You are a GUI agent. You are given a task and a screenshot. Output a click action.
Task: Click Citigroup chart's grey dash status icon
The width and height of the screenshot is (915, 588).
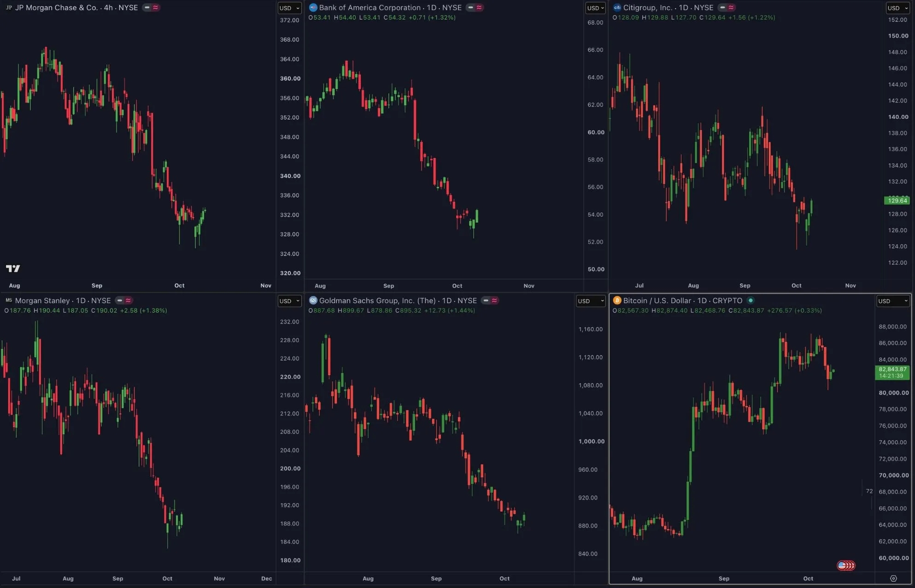click(x=722, y=7)
